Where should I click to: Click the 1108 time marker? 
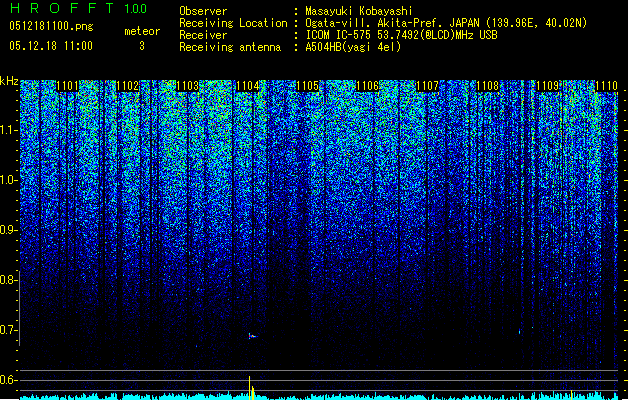click(487, 86)
